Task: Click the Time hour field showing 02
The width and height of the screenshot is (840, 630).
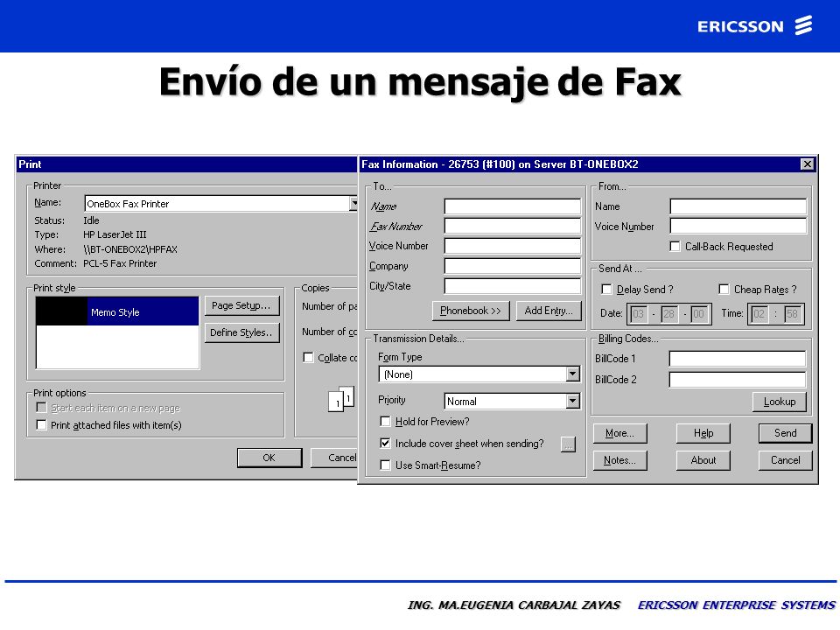Action: point(759,314)
